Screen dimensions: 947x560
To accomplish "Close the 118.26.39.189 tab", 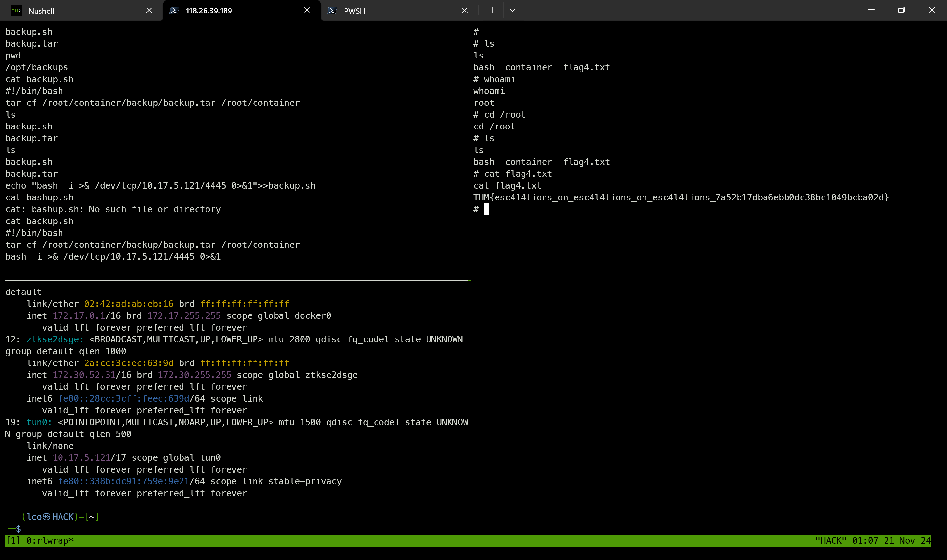I will [x=307, y=10].
